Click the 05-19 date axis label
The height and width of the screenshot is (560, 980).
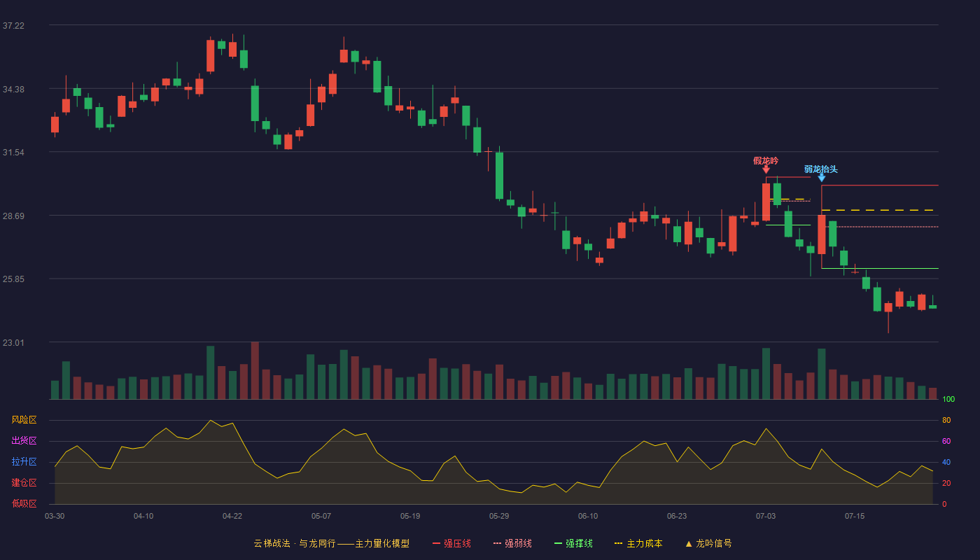pyautogui.click(x=410, y=516)
